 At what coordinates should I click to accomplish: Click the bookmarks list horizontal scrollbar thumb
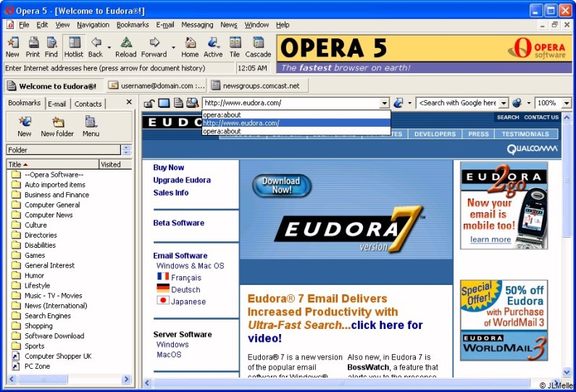pyautogui.click(x=43, y=379)
